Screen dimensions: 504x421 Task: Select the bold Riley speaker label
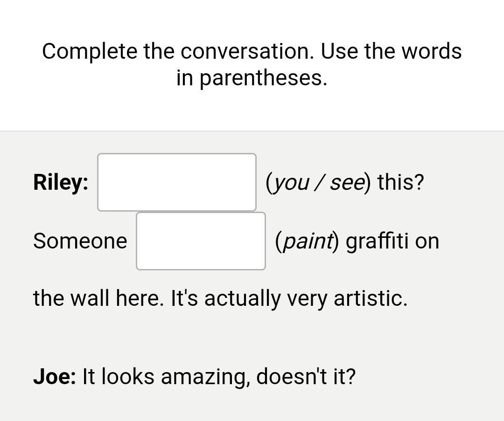[60, 182]
